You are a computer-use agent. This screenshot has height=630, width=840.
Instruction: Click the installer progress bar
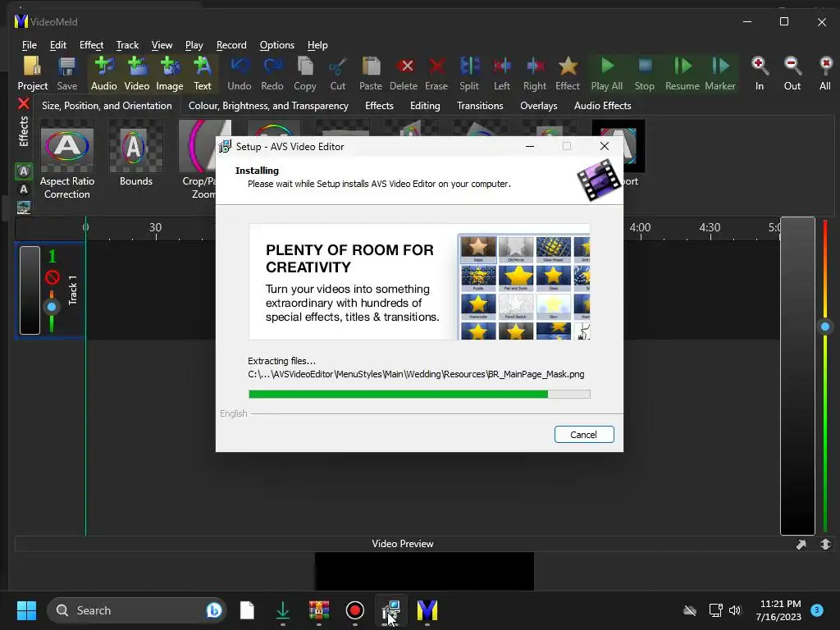tap(419, 395)
